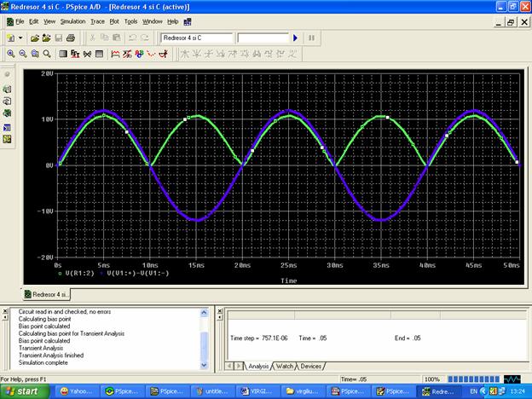This screenshot has width=532, height=399.
Task: Switch to the Watch tab
Action: tap(284, 366)
